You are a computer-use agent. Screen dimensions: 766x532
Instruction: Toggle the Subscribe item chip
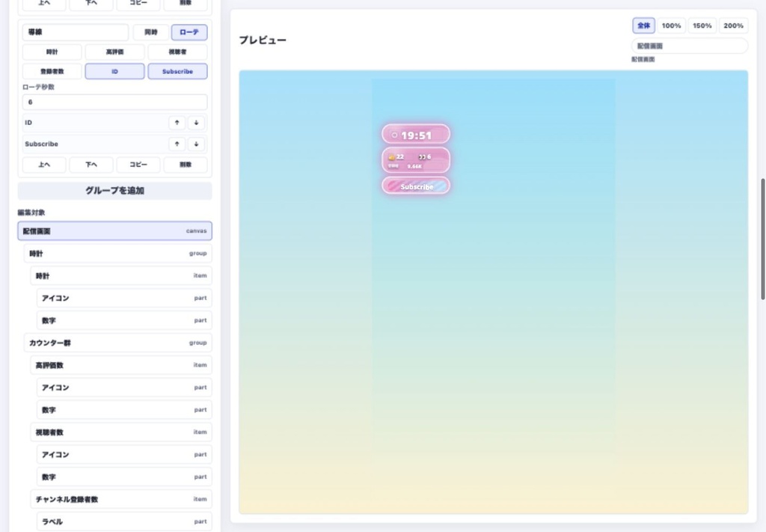[177, 71]
